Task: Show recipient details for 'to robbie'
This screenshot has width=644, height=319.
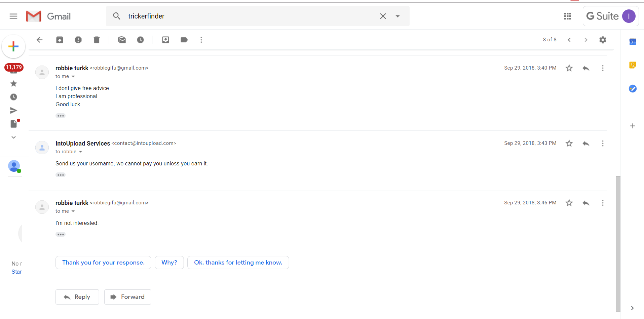Action: (80, 152)
